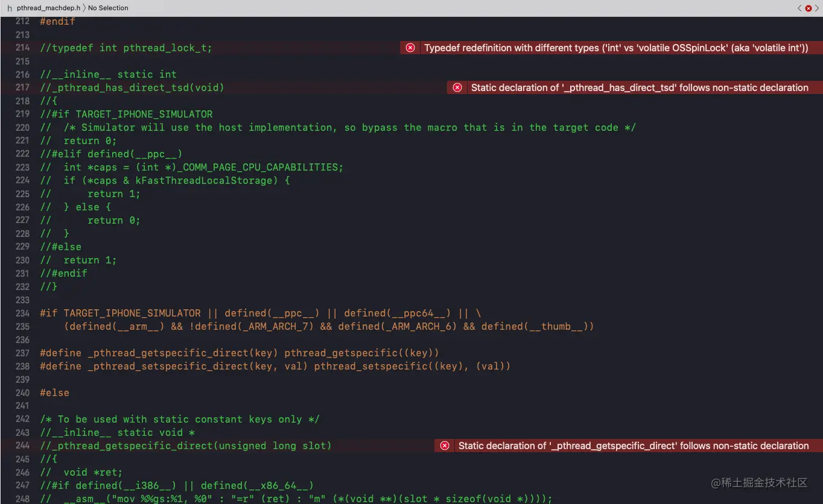
Task: Click the error icon for '_pthread_getspecific_direct'
Action: pyautogui.click(x=445, y=446)
